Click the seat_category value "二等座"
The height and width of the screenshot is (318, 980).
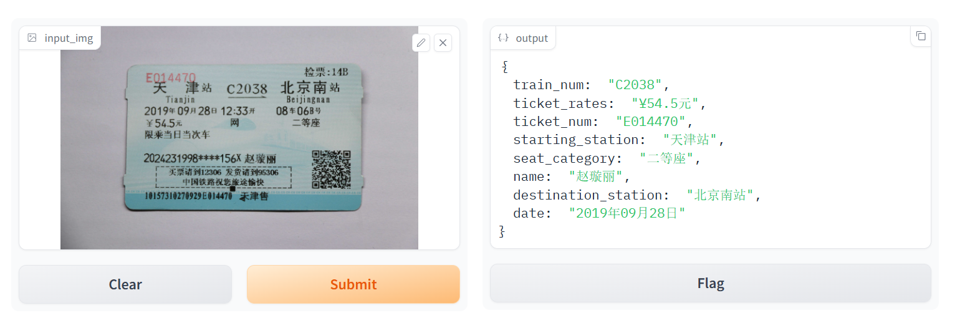pos(666,158)
